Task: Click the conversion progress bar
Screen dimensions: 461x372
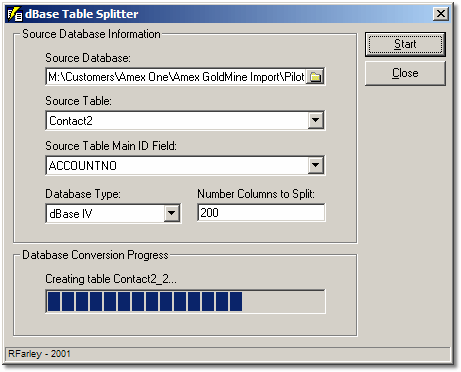Action: [x=185, y=302]
